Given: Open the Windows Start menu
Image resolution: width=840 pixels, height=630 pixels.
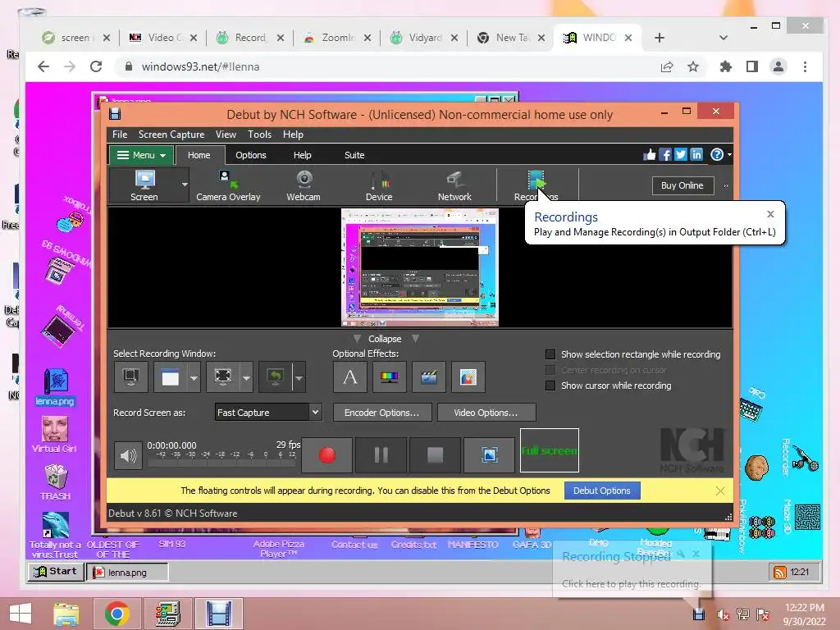Looking at the screenshot, I should click(x=21, y=614).
